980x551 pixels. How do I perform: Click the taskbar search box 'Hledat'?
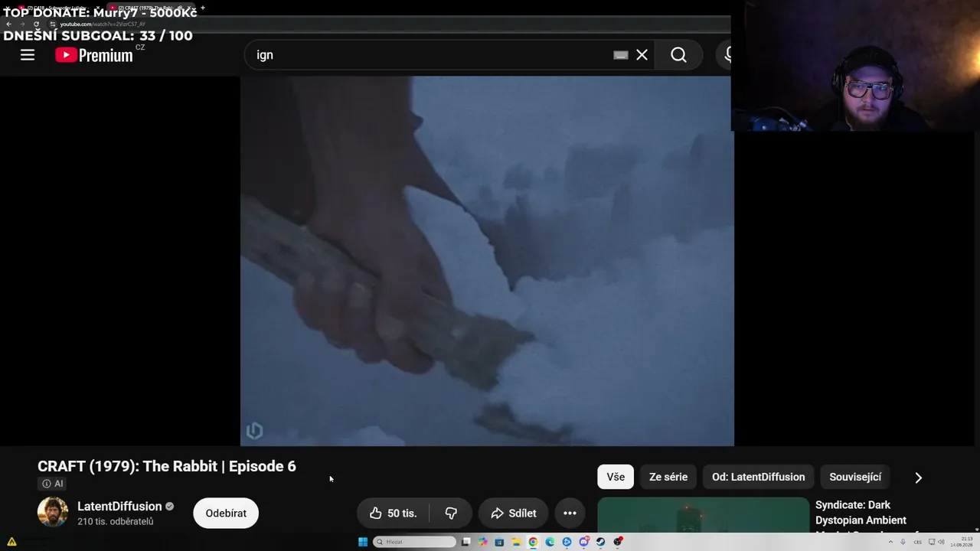(414, 542)
